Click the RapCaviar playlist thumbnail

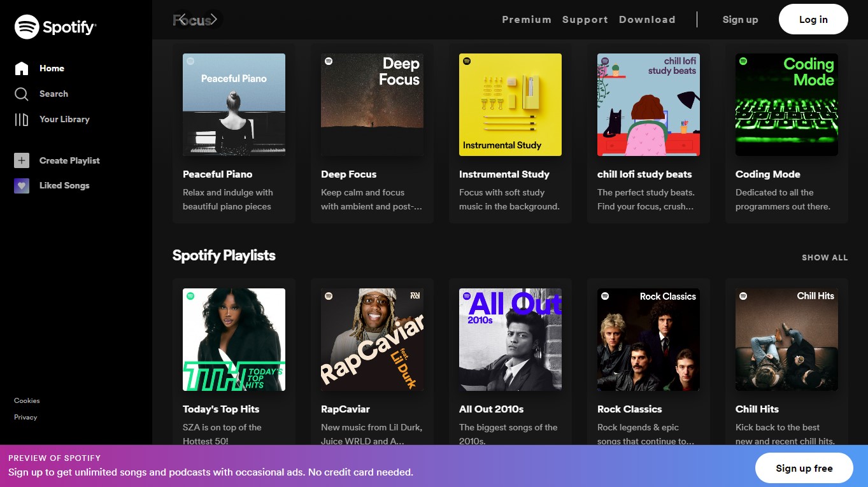pos(372,339)
